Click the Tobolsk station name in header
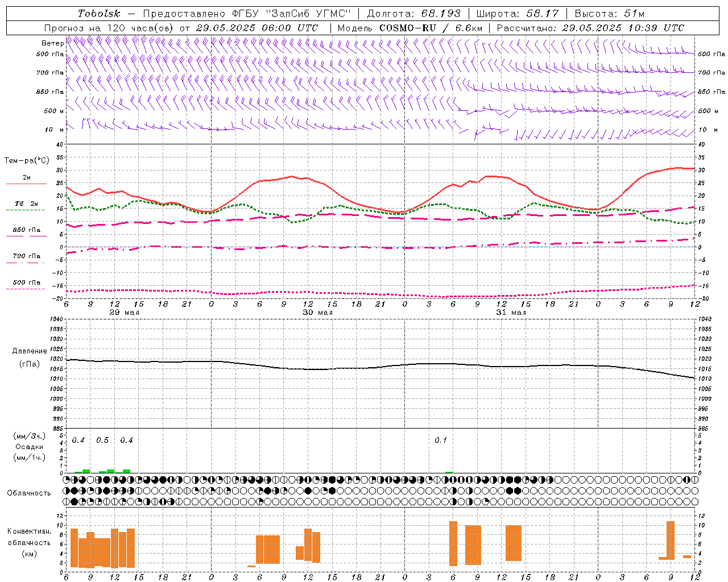The height and width of the screenshot is (582, 728). coord(99,14)
